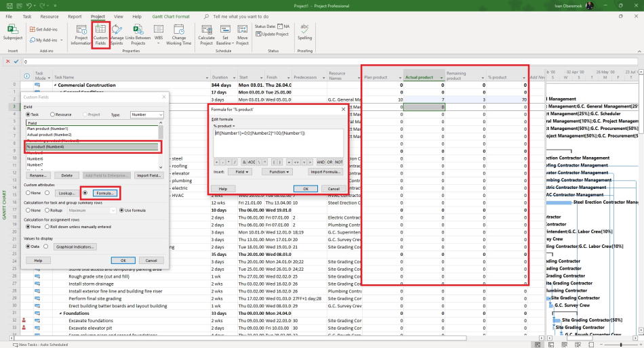Open Links Between Projects
This screenshot has width=644, height=348.
138,35
